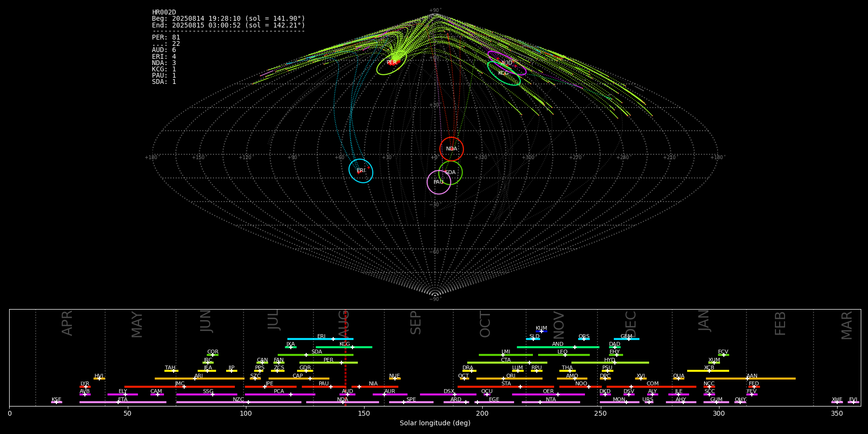This screenshot has height=434, width=868.
Task: Click the KCG activity bar in timeline
Action: pos(344,347)
